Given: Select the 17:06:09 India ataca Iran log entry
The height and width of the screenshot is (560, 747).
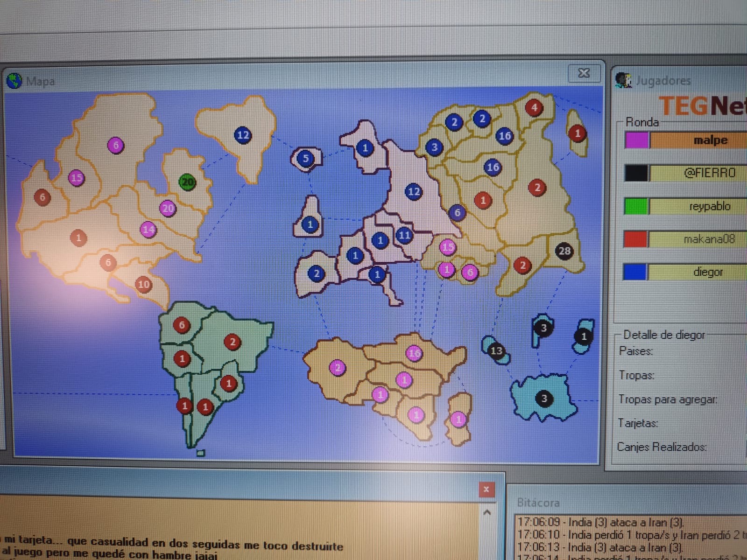Looking at the screenshot, I should 601,522.
